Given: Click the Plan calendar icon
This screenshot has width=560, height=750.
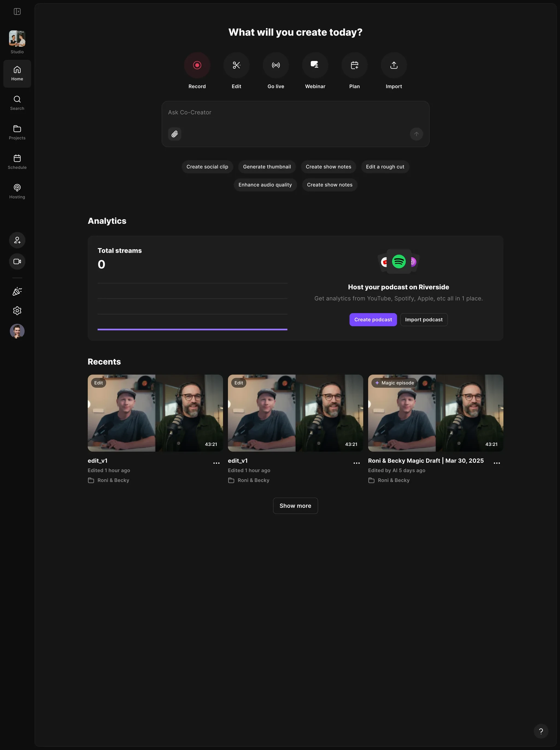Looking at the screenshot, I should [x=354, y=65].
